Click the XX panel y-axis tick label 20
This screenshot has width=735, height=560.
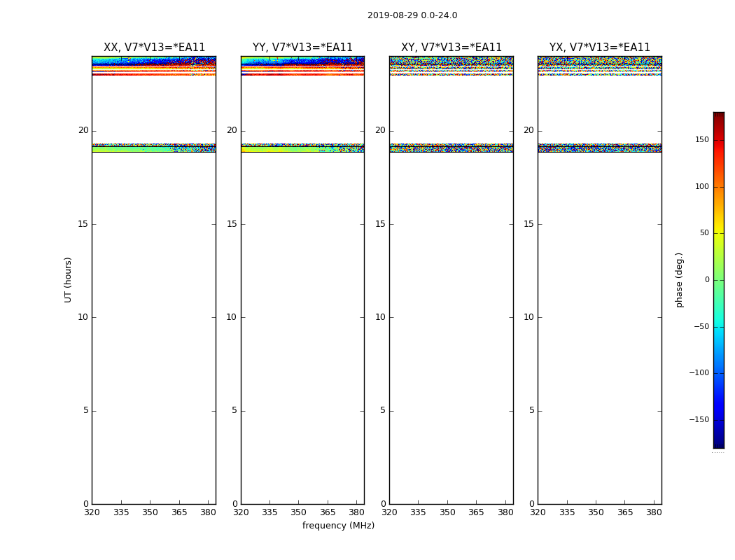(83, 130)
